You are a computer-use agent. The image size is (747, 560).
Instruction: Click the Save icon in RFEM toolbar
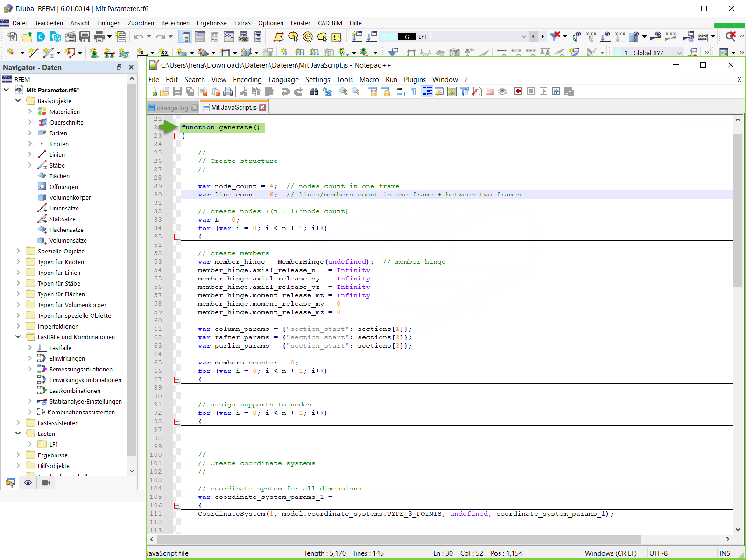[x=85, y=36]
